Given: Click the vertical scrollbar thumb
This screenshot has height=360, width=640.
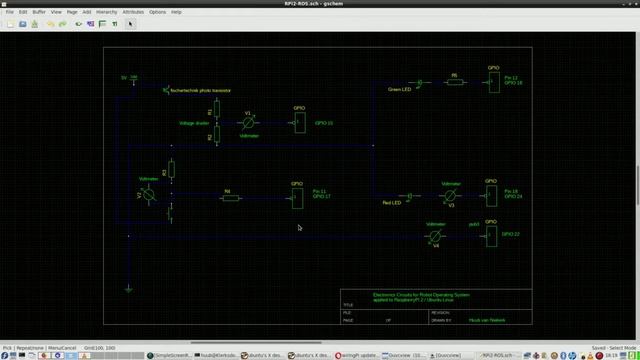Looking at the screenshot, I should click(638, 185).
